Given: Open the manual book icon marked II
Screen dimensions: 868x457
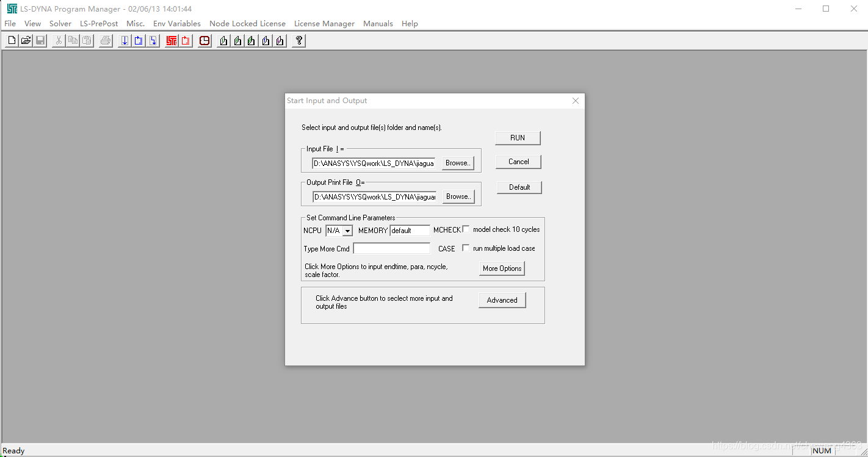Looking at the screenshot, I should [237, 41].
